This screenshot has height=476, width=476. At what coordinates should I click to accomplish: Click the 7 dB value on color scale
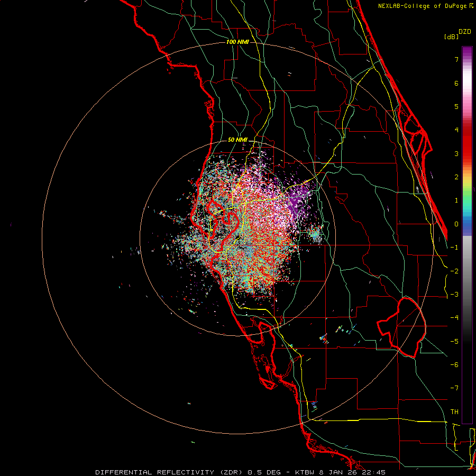point(456,59)
